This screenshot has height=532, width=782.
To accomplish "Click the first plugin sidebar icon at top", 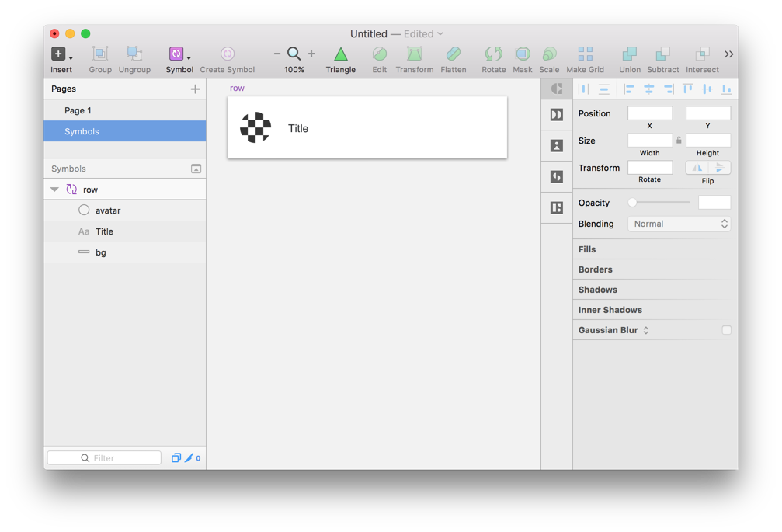I will (x=557, y=89).
